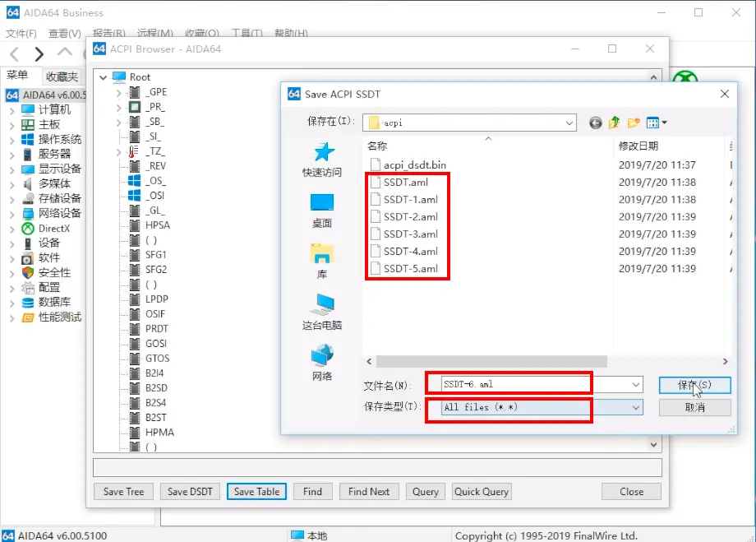Select file SSDT-5.aml
This screenshot has height=542, width=756.
coord(404,269)
